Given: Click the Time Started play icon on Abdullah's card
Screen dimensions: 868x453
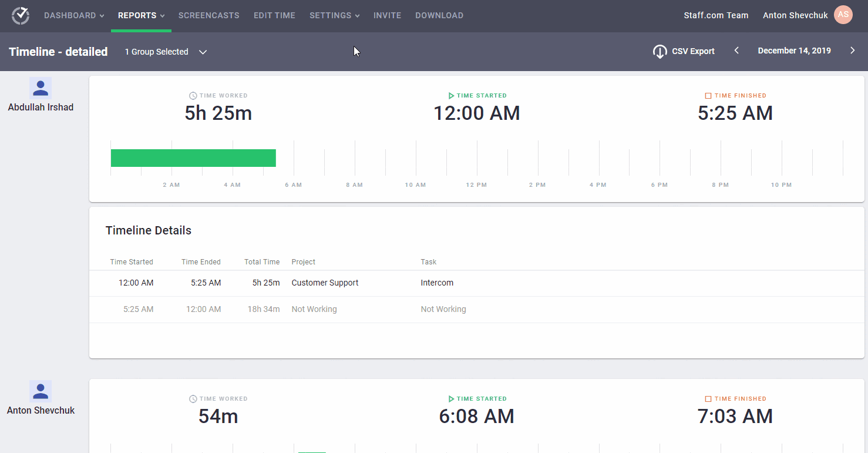Looking at the screenshot, I should (451, 95).
